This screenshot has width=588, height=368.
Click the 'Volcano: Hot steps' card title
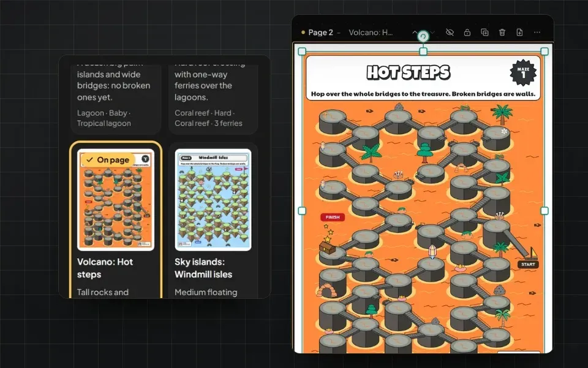[105, 268]
